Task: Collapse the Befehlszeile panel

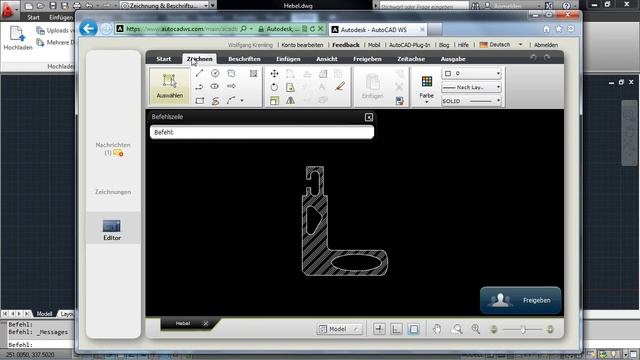Action: click(369, 117)
